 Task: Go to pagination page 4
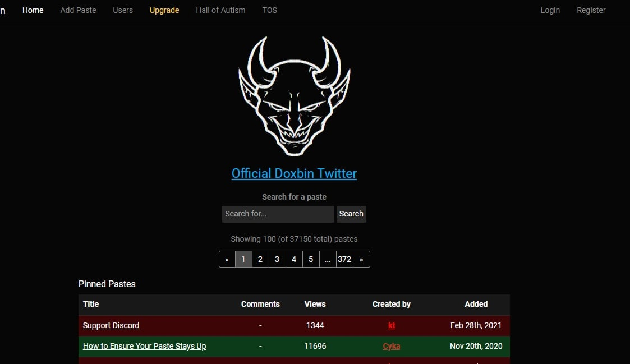pos(294,259)
